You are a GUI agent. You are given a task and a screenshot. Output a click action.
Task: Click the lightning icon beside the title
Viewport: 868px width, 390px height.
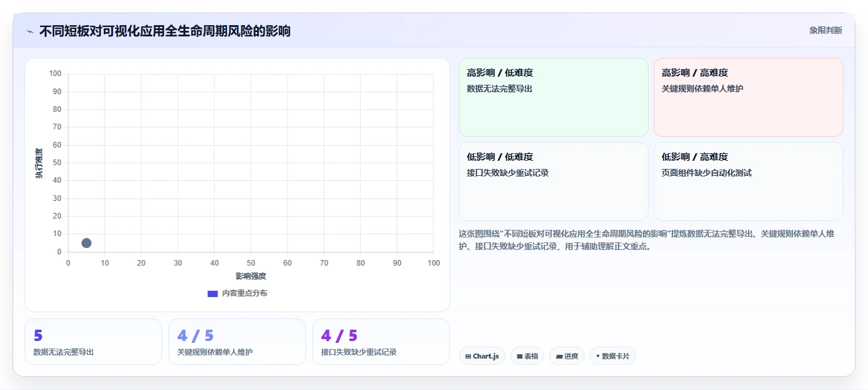(x=30, y=31)
